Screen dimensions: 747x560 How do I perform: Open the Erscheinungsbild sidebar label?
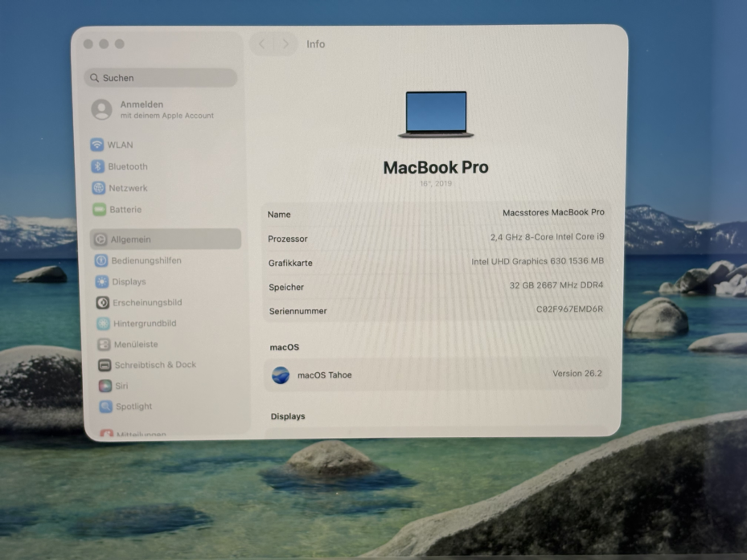pyautogui.click(x=147, y=302)
